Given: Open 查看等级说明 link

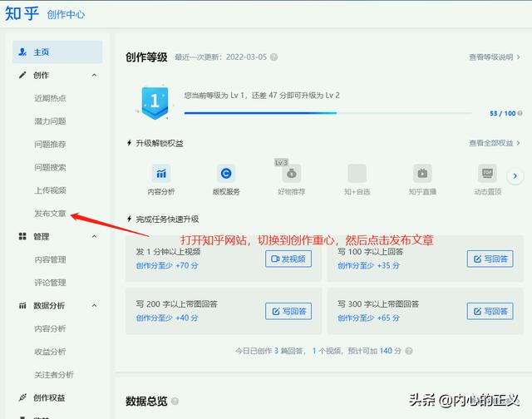Looking at the screenshot, I should coord(494,57).
